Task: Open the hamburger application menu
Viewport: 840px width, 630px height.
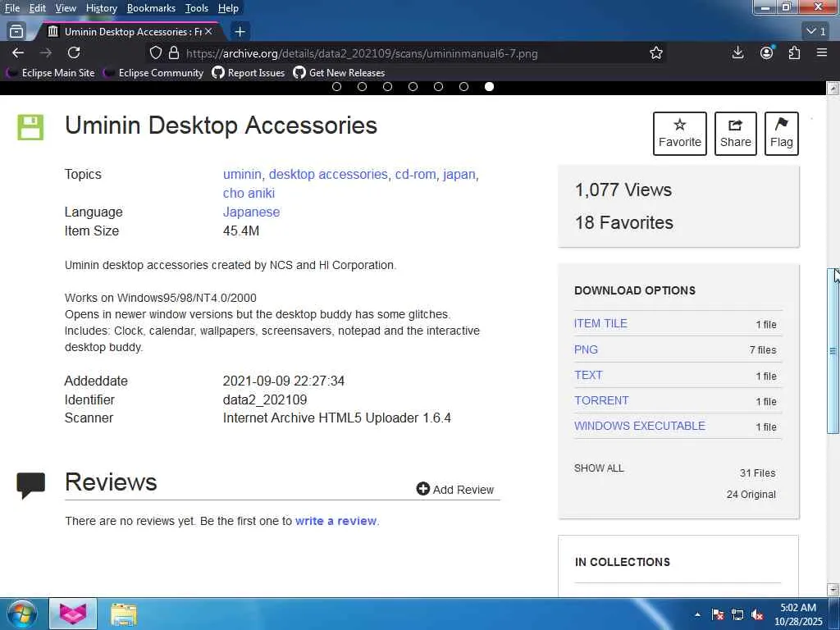Action: click(x=822, y=52)
